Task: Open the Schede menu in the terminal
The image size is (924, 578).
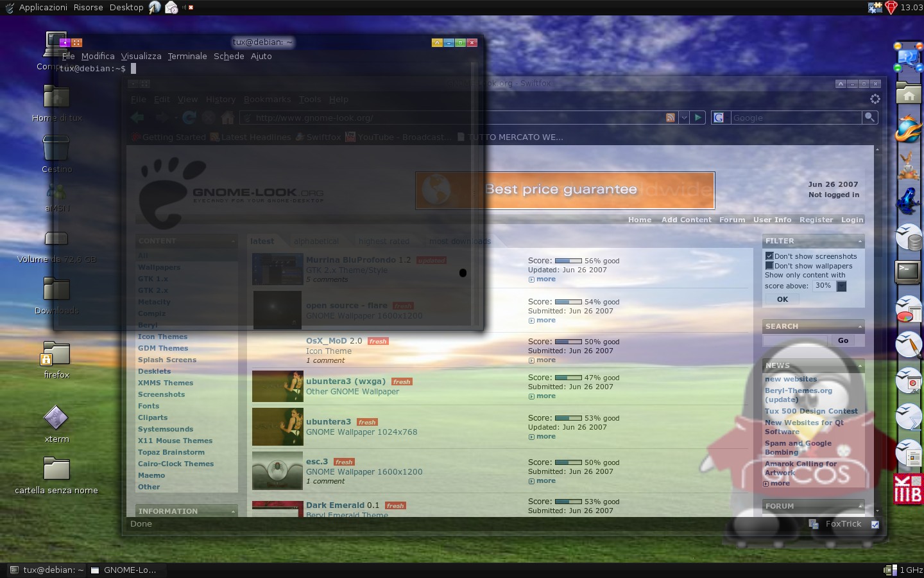Action: [229, 57]
